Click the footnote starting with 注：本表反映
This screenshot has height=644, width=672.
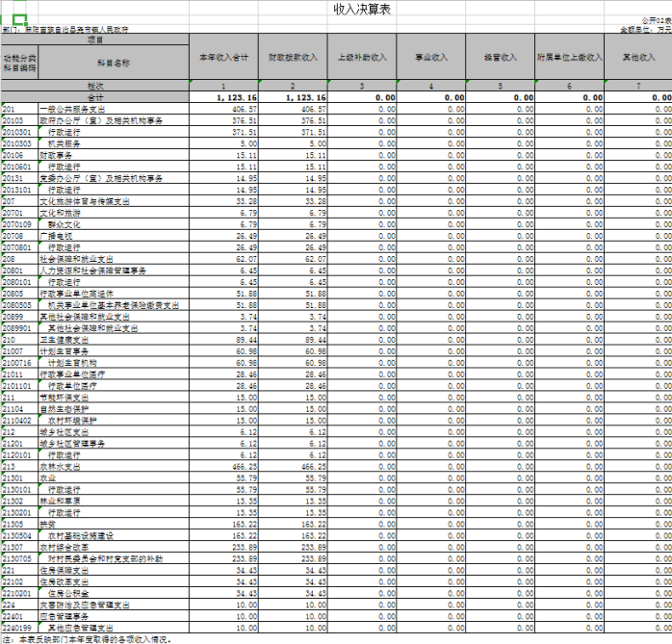click(87, 638)
